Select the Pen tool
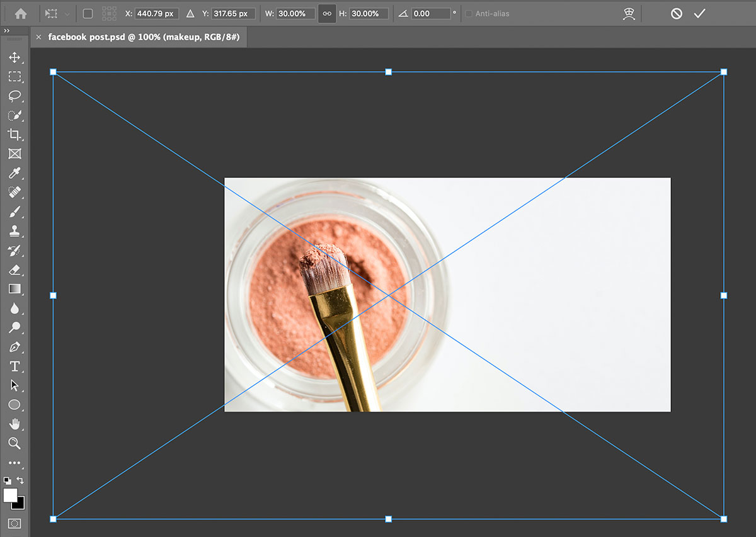Image resolution: width=756 pixels, height=537 pixels. [14, 347]
